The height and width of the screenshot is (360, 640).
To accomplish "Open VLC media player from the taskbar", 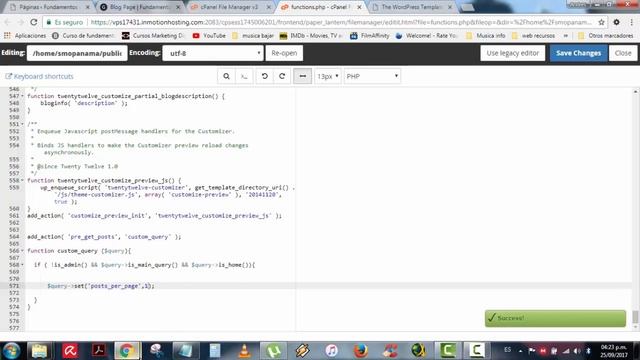I will point(244,351).
